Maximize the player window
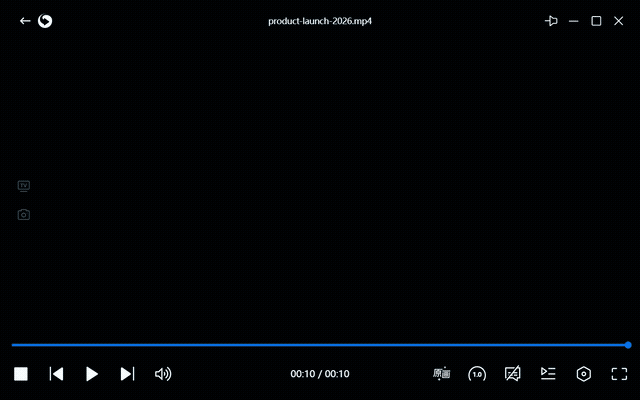Viewport: 640px width, 400px height. (x=596, y=21)
